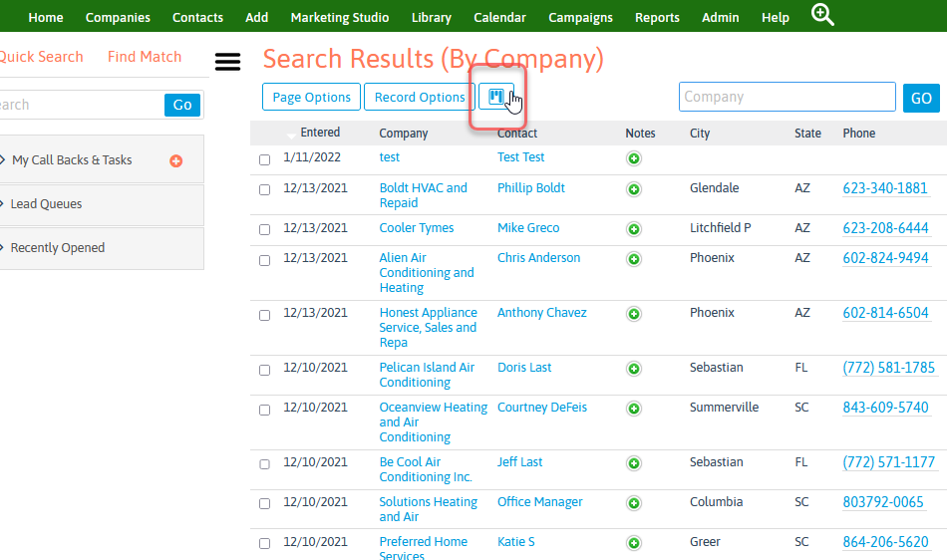Click the 1/11/2022 entered date
Image resolution: width=947 pixels, height=560 pixels.
click(x=312, y=157)
